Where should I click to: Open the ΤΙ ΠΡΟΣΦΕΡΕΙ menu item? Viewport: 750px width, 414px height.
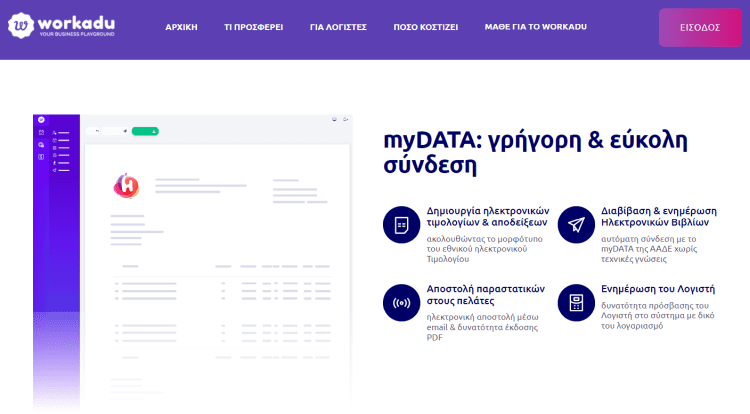254,27
